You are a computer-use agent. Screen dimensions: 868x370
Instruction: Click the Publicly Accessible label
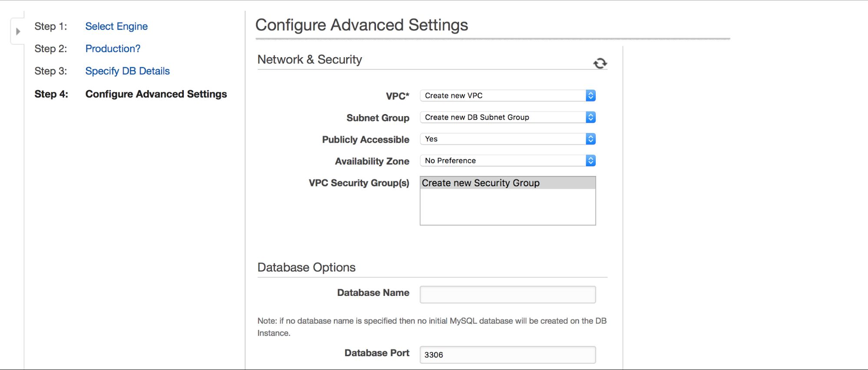point(366,140)
